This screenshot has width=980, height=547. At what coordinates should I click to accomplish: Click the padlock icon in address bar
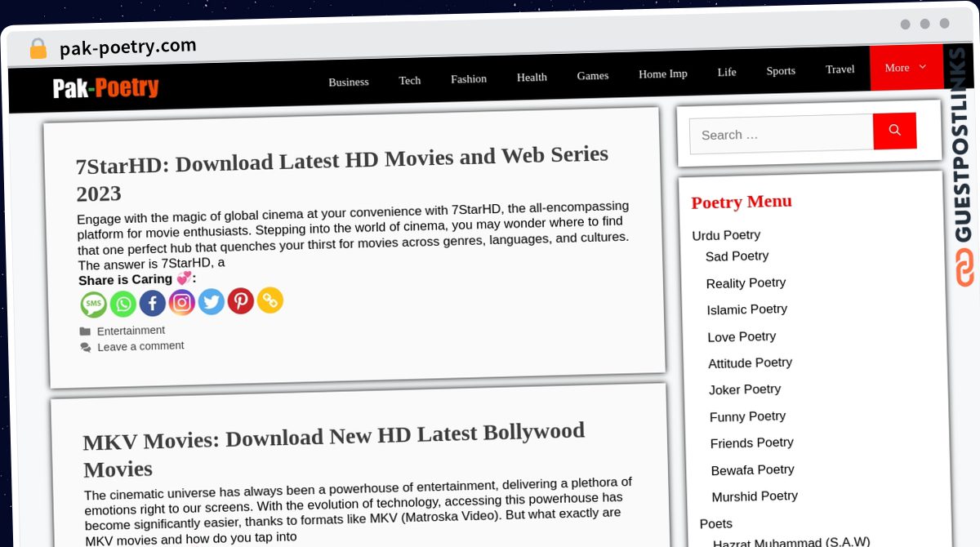[x=38, y=49]
